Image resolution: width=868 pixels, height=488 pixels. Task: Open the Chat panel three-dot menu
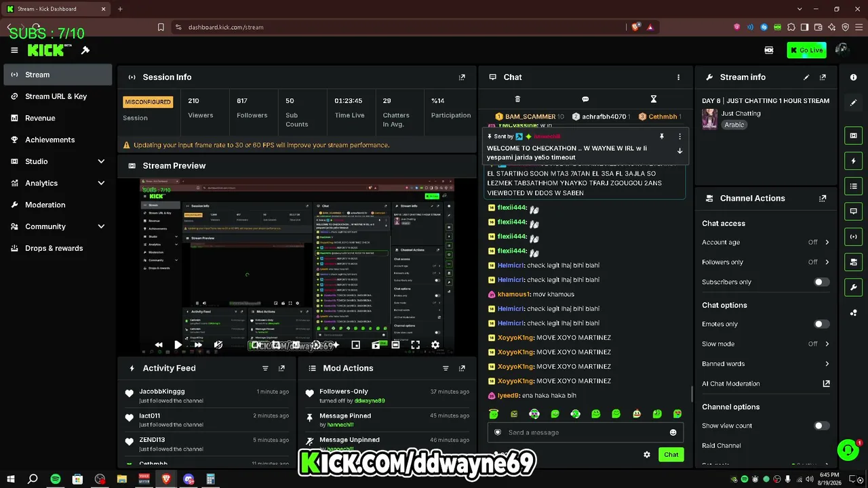pyautogui.click(x=678, y=77)
